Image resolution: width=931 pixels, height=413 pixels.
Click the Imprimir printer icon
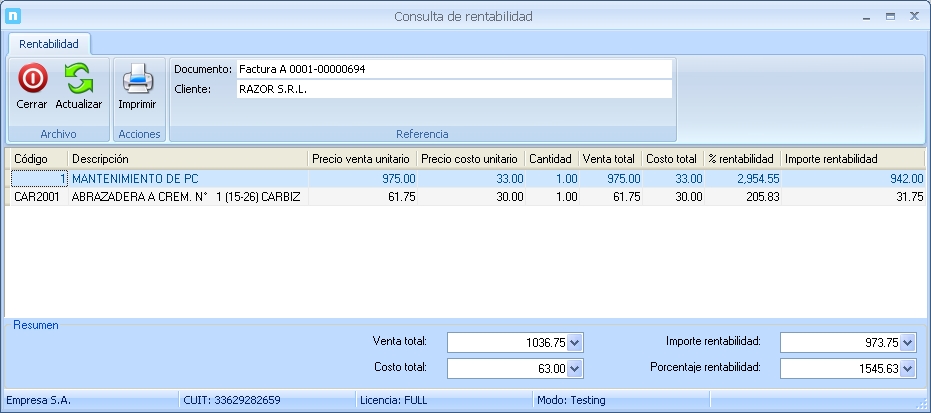pos(138,79)
